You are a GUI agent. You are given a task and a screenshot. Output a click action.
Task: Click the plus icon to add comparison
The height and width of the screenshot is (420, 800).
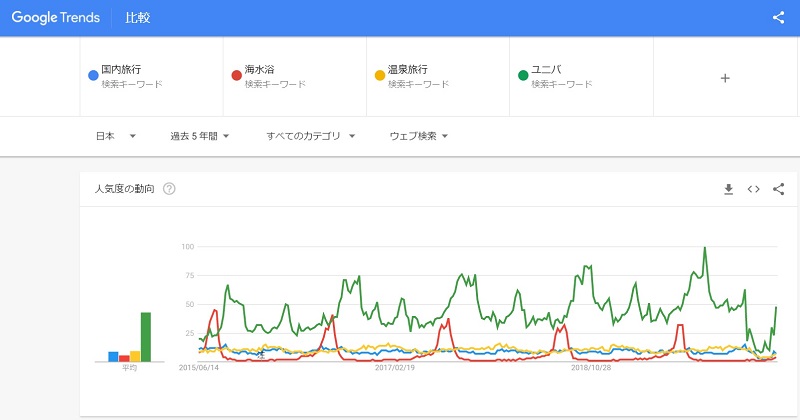coord(725,78)
